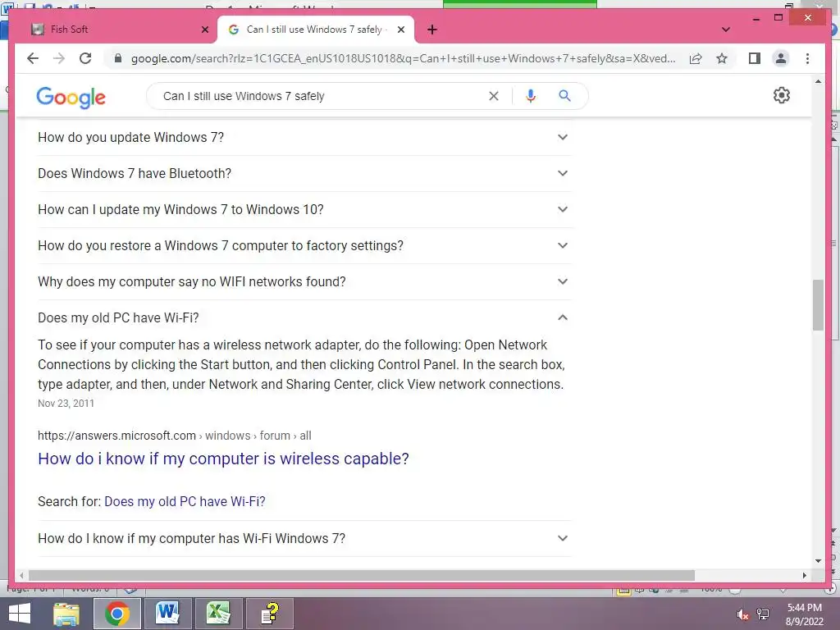840x630 pixels.
Task: Open the Chrome three-dot menu
Action: click(807, 58)
